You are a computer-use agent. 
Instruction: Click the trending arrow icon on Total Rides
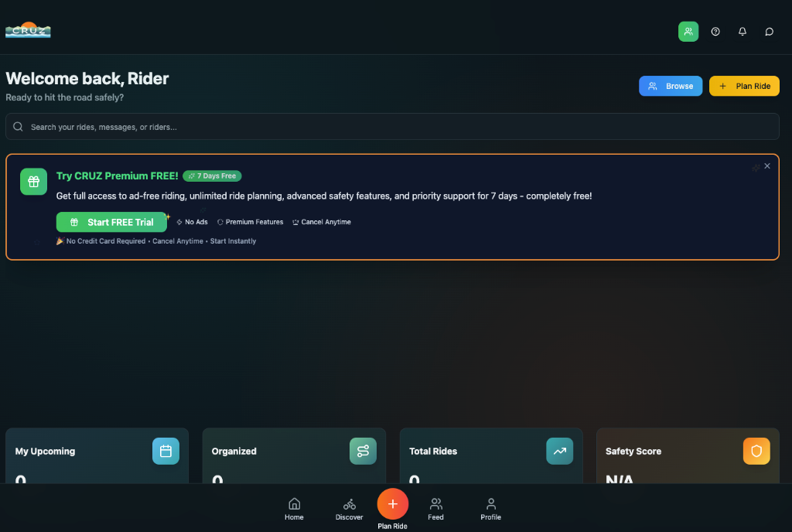coord(560,452)
